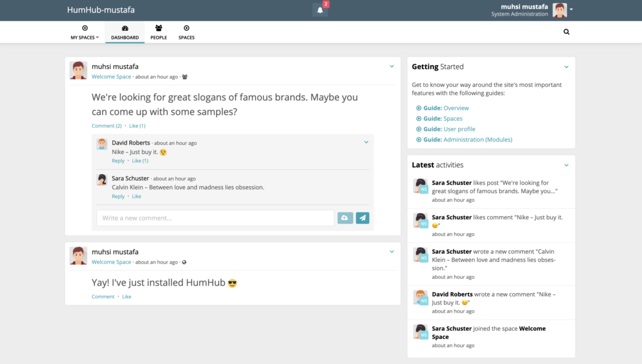Click the People icon in navigation
This screenshot has width=642, height=364.
[159, 28]
